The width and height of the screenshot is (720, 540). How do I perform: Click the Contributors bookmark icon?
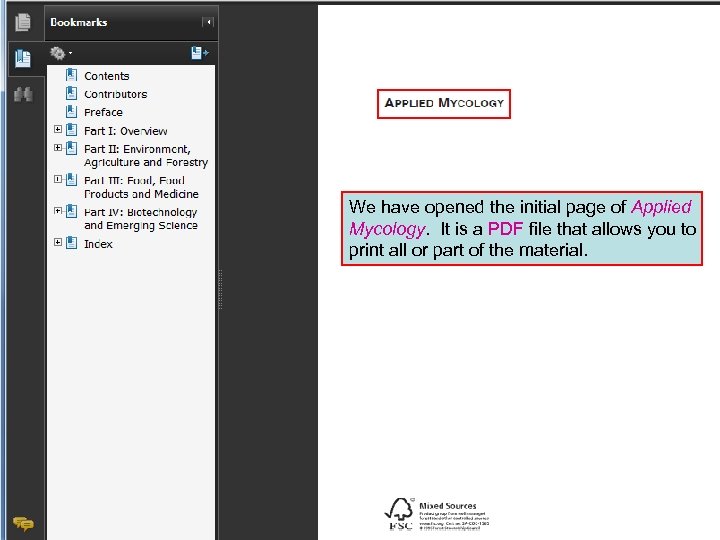point(71,93)
